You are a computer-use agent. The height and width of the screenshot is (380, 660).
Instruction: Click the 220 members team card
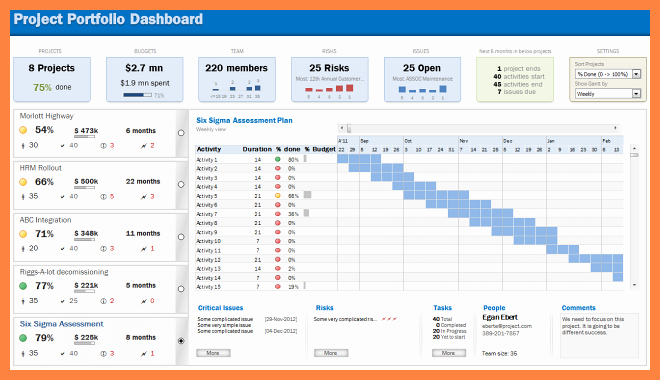point(237,80)
